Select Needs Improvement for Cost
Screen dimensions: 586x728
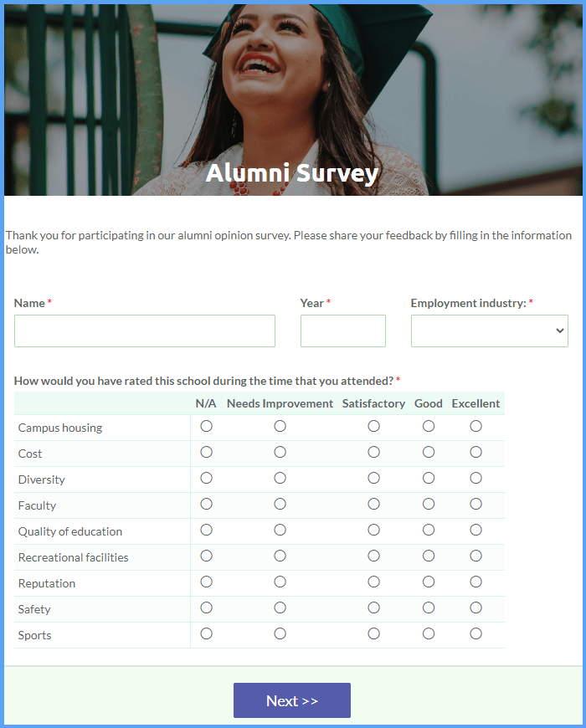pos(280,452)
